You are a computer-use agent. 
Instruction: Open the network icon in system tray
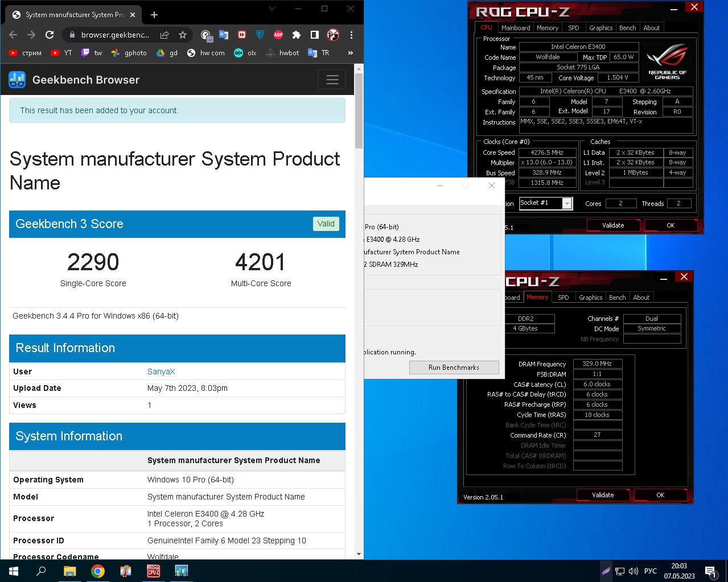(620, 571)
